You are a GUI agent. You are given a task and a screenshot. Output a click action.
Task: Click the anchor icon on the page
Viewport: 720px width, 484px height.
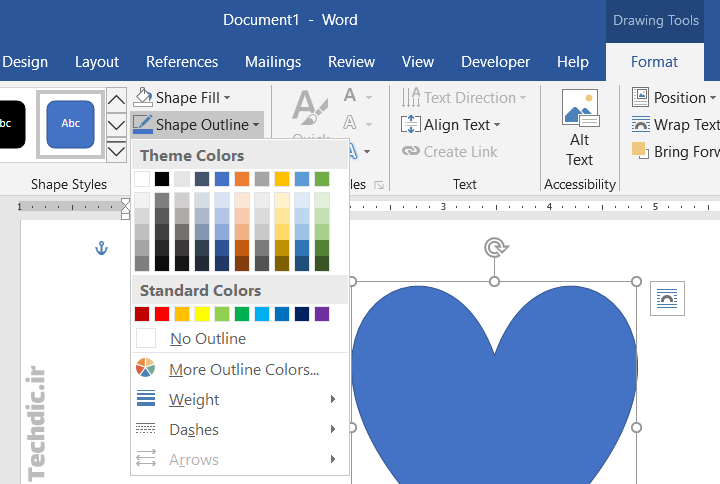101,248
